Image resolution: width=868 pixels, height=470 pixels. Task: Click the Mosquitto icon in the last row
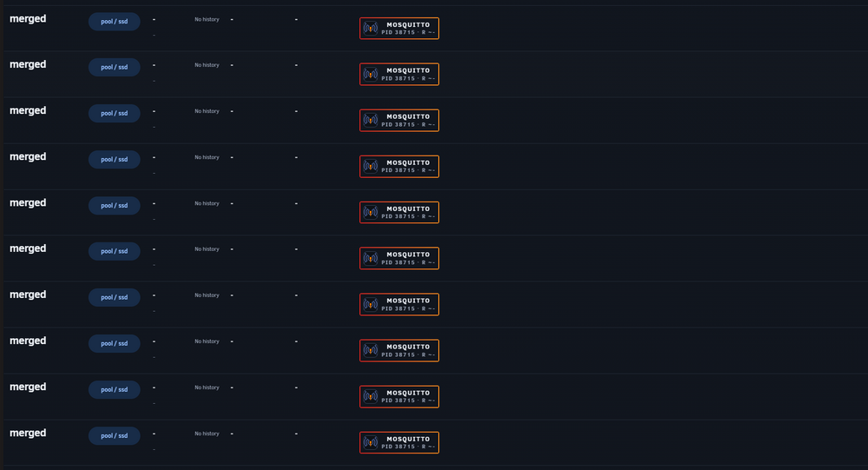[371, 442]
